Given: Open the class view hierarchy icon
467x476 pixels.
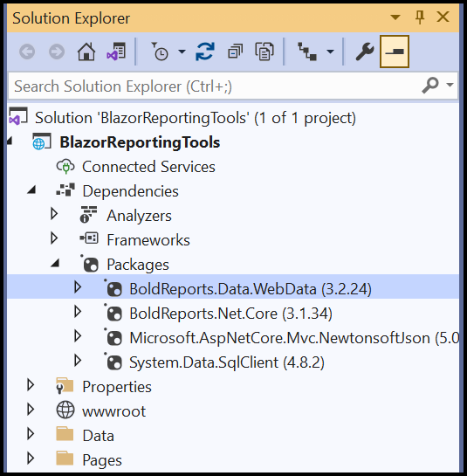Looking at the screenshot, I should (307, 52).
